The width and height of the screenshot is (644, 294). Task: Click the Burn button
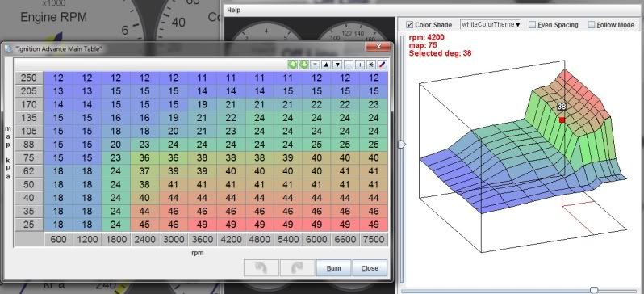(x=333, y=268)
